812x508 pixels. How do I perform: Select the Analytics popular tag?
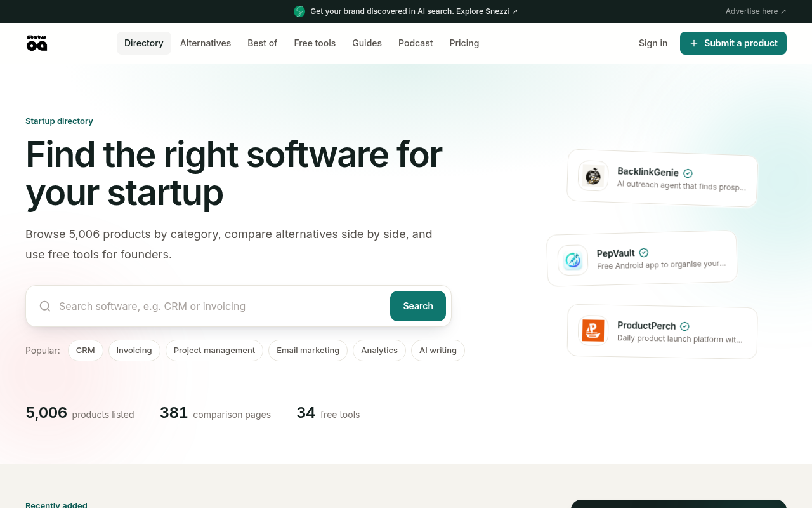tap(379, 351)
